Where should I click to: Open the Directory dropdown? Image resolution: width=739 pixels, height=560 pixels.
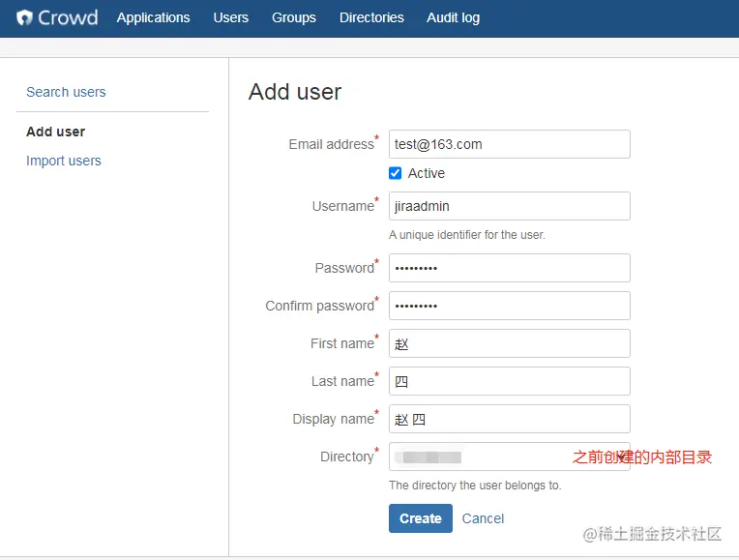(x=509, y=457)
